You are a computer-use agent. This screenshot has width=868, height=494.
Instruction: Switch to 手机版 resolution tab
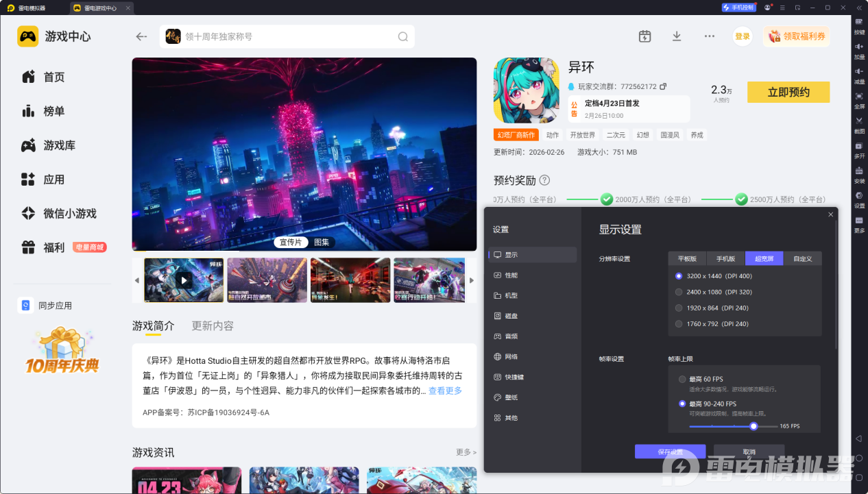pos(726,258)
